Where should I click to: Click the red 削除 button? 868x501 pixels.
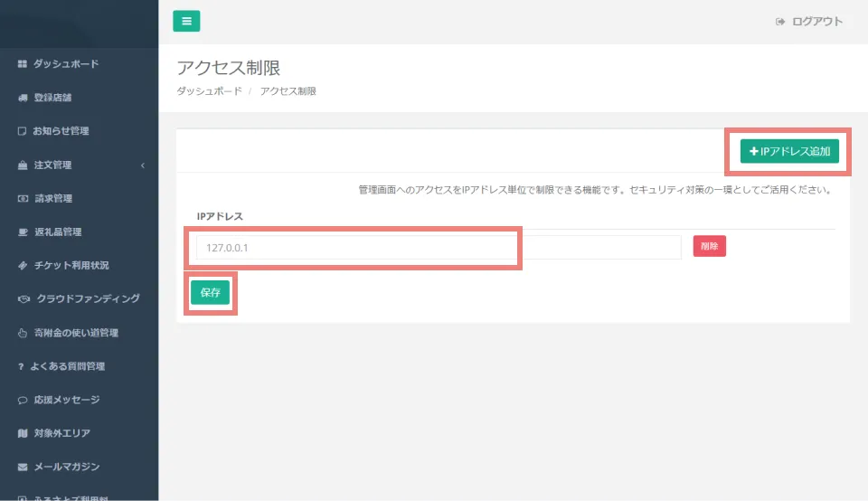[709, 246]
